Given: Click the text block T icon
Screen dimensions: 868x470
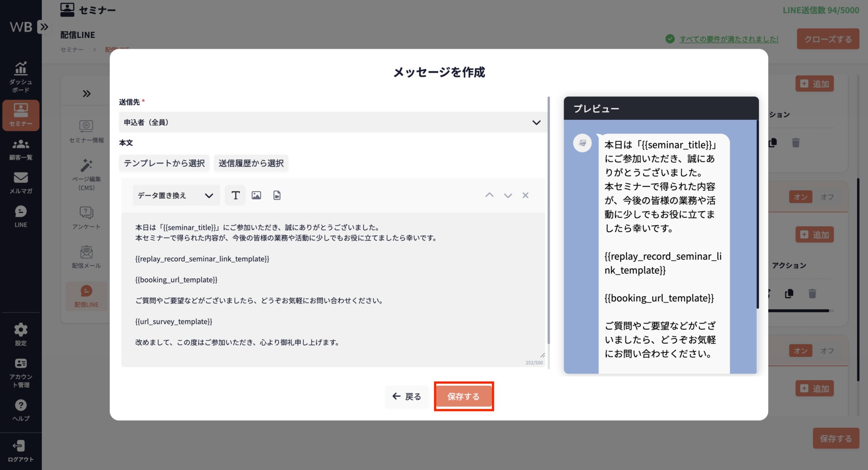Looking at the screenshot, I should [235, 195].
